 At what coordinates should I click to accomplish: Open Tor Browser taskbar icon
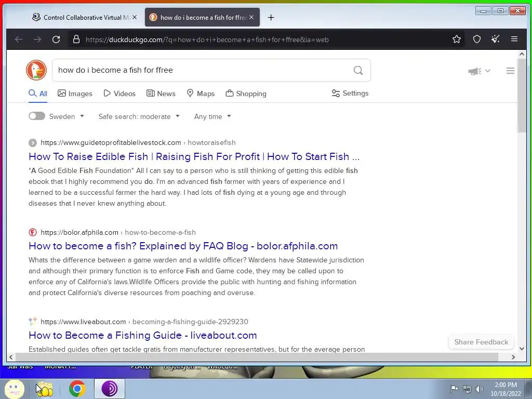(x=110, y=389)
